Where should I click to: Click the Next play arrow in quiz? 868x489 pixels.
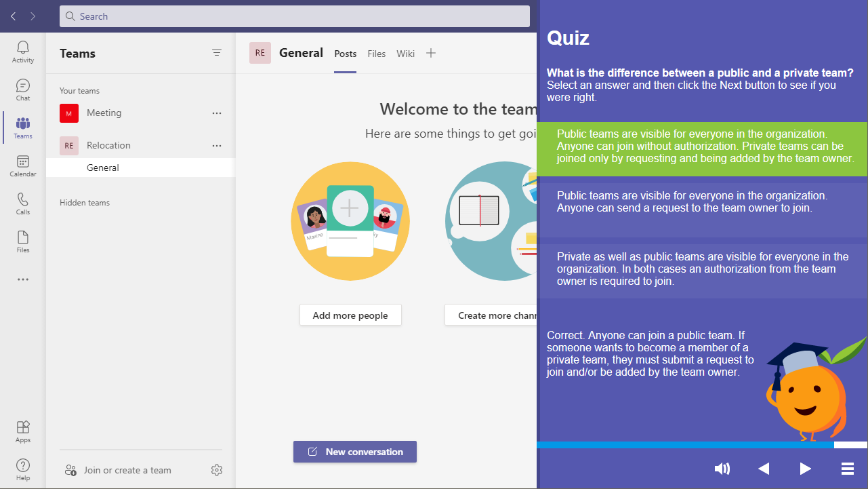click(805, 469)
